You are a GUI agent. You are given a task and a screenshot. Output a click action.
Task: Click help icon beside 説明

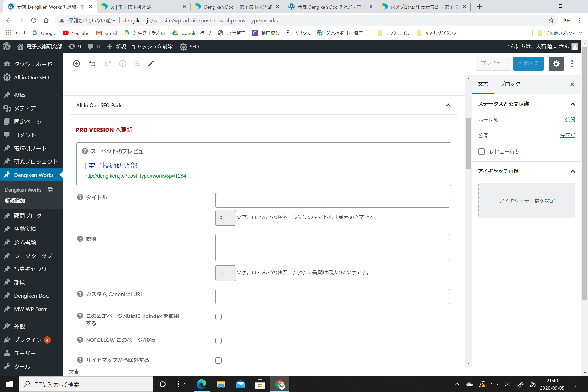click(80, 239)
